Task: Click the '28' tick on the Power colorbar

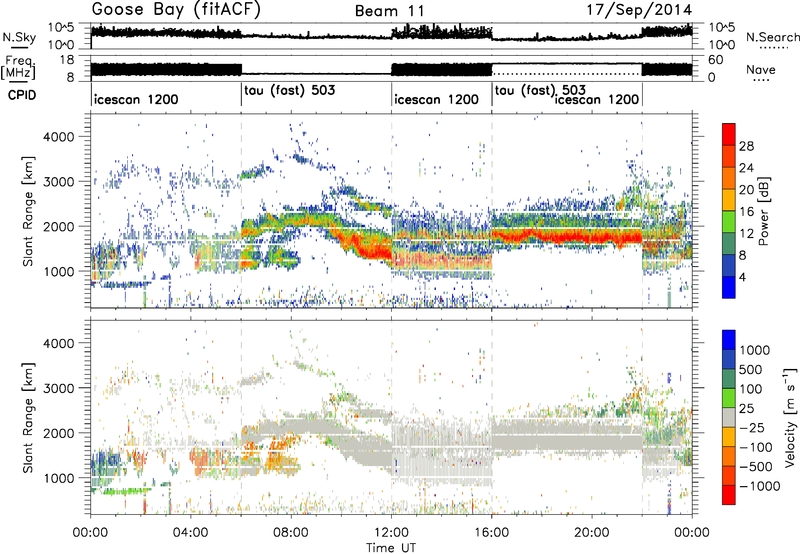Action: click(x=746, y=146)
